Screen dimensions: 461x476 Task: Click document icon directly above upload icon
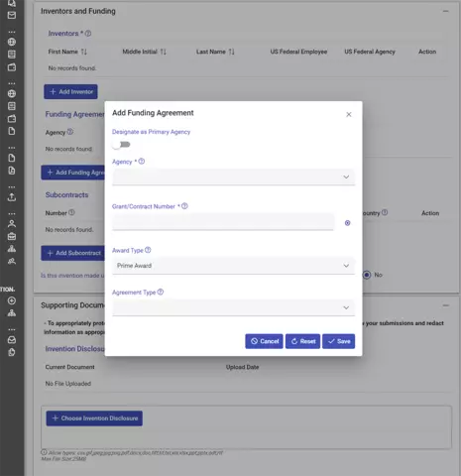(12, 171)
